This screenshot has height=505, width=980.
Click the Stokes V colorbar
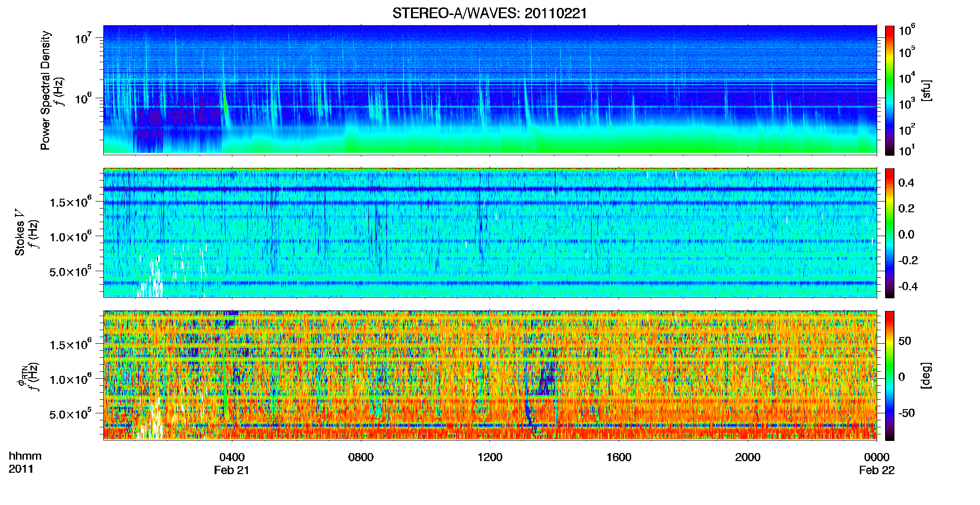(x=890, y=233)
